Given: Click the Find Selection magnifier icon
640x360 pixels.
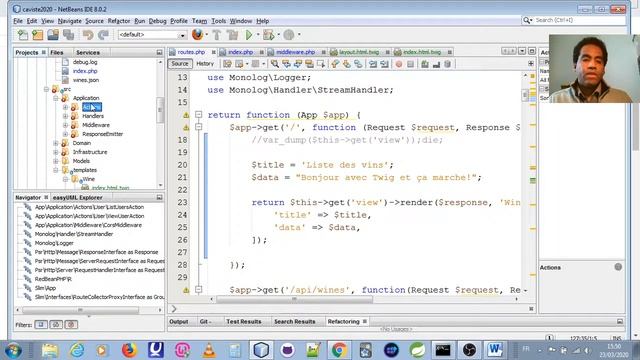Looking at the screenshot, I should coord(275,64).
